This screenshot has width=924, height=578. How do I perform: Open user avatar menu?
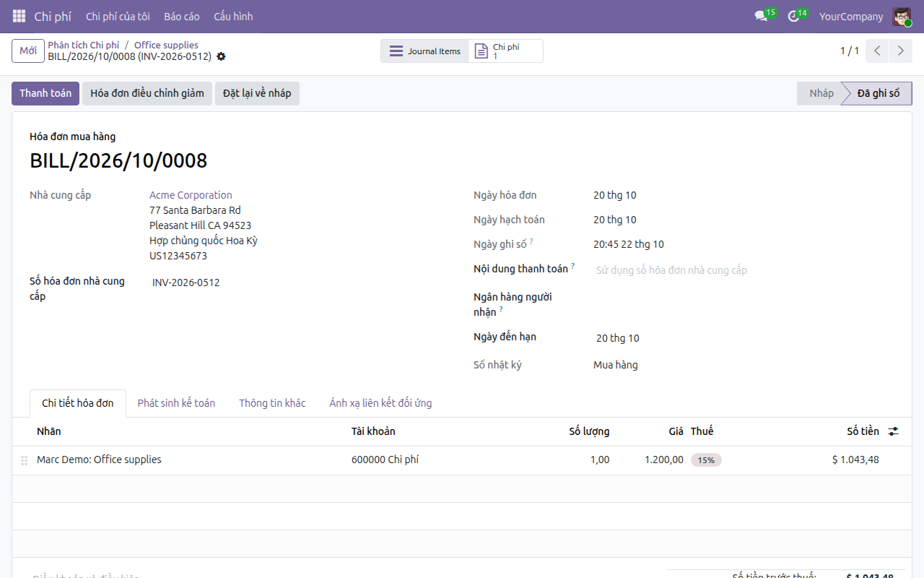(902, 16)
